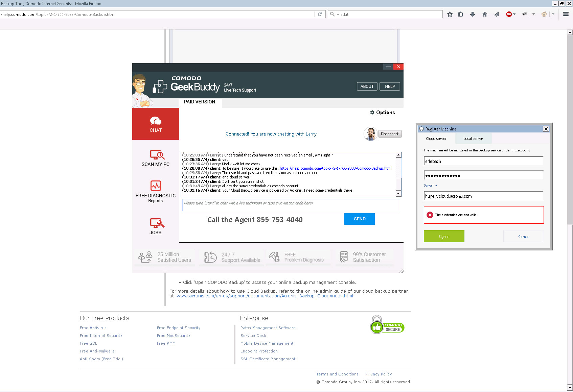Open Anti-Spam (Free Trial) link
This screenshot has width=573, height=392.
pyautogui.click(x=101, y=359)
